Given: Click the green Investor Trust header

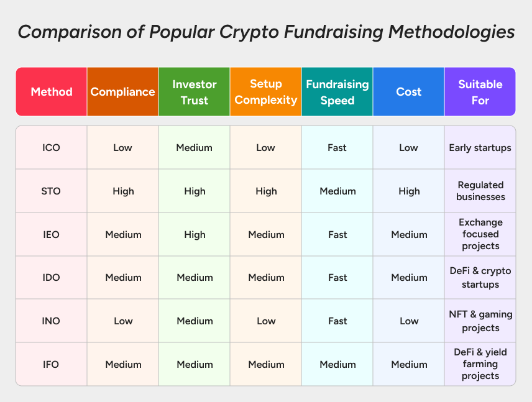Looking at the screenshot, I should pyautogui.click(x=195, y=92).
